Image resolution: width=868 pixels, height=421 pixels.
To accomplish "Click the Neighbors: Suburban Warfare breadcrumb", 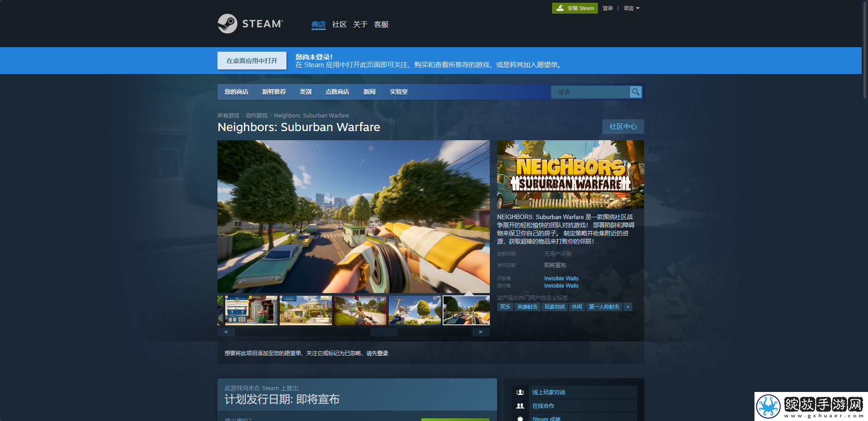I will (311, 116).
